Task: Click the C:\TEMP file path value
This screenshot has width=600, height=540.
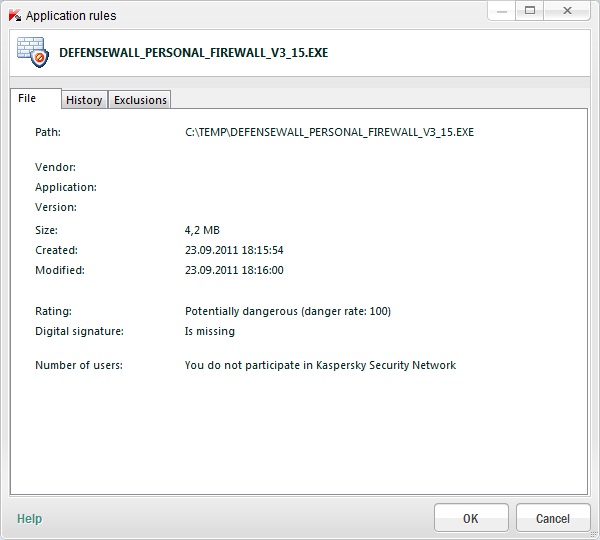Action: pyautogui.click(x=329, y=132)
